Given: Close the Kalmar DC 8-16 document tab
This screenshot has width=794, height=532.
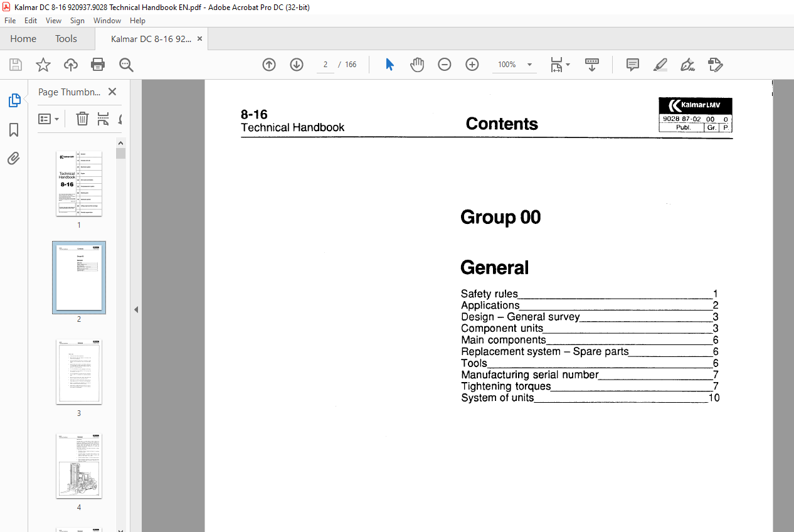Looking at the screenshot, I should tap(199, 39).
